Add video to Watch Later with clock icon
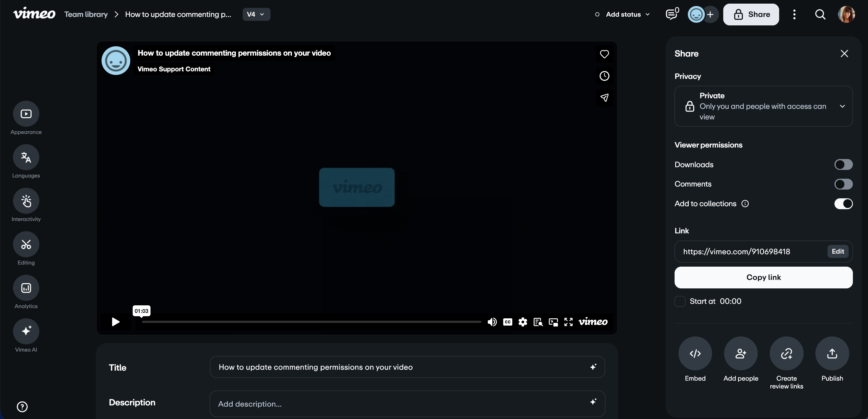868x419 pixels. point(604,76)
